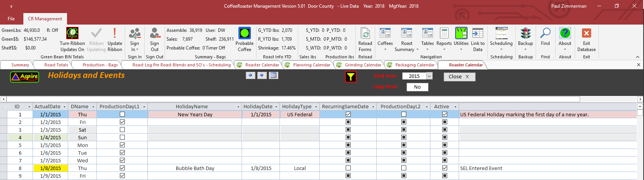Open the Packaging Calendar tab
Image resolution: width=644 pixels, height=180 pixels.
click(411, 65)
